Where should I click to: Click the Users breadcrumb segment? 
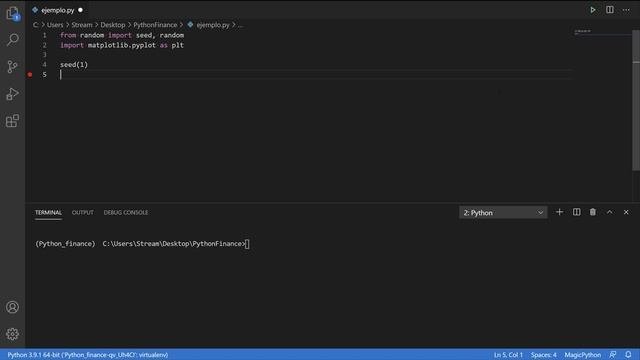click(55, 25)
